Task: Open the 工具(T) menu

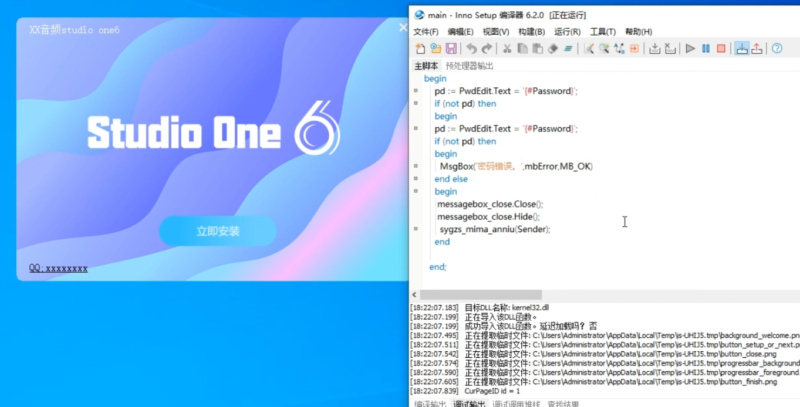Action: point(603,32)
